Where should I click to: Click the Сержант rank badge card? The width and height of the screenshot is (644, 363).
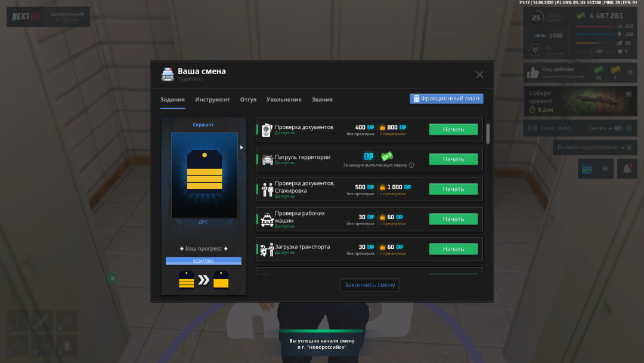pos(204,175)
